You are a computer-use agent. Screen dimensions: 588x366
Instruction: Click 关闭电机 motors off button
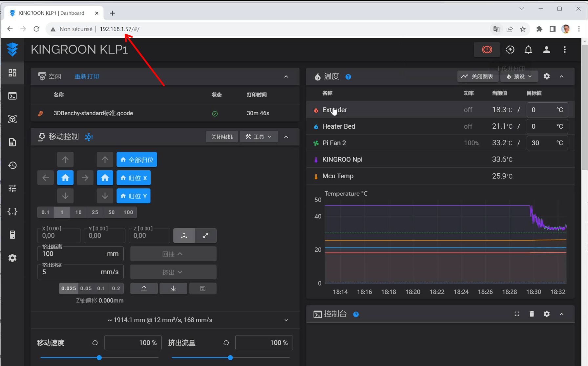click(x=222, y=137)
